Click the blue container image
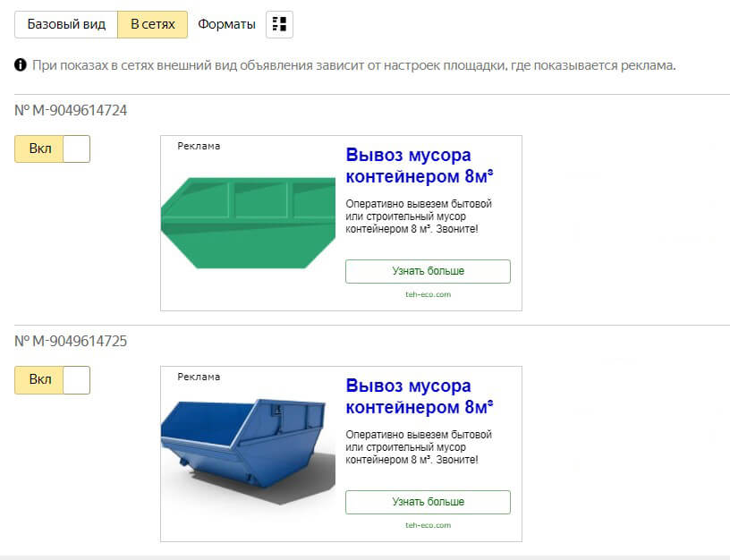The width and height of the screenshot is (730, 560). (248, 452)
